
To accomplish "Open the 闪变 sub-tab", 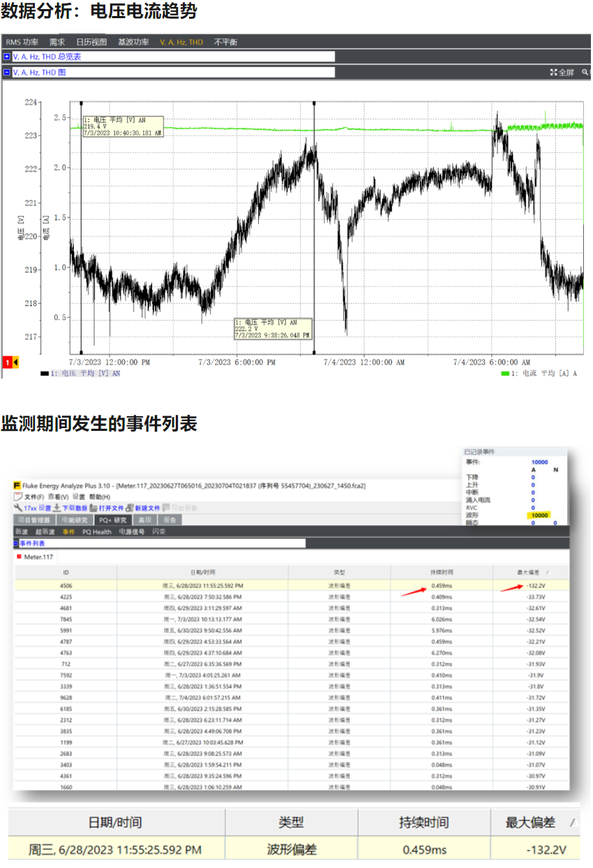I will [159, 532].
